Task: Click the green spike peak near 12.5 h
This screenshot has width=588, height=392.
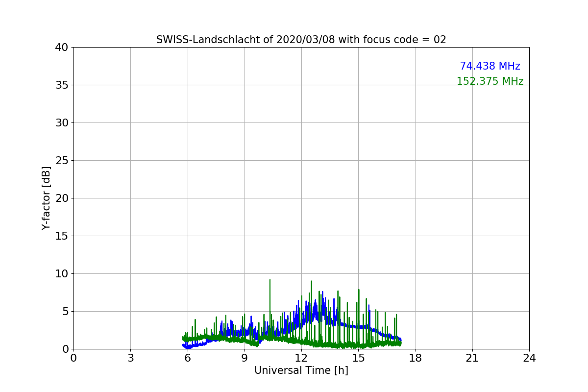Action: [x=311, y=282]
